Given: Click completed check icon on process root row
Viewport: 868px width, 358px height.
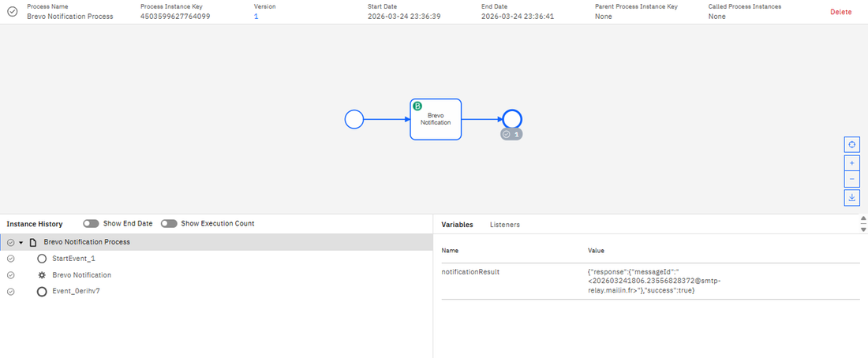Looking at the screenshot, I should 10,242.
